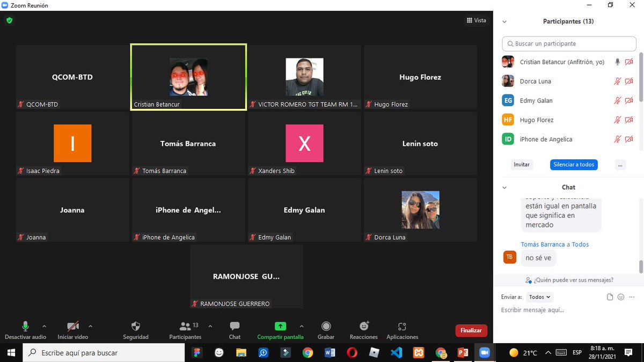Click the 21°C weather widget in taskbar
This screenshot has width=644, height=362.
[x=523, y=353]
